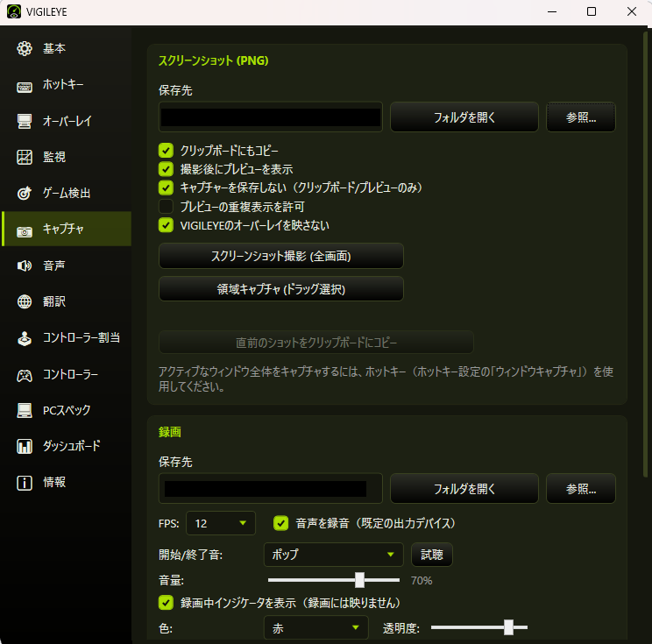The image size is (652, 644).
Task: Toggle キャプチャーを保存しない checkbox
Action: 166,188
